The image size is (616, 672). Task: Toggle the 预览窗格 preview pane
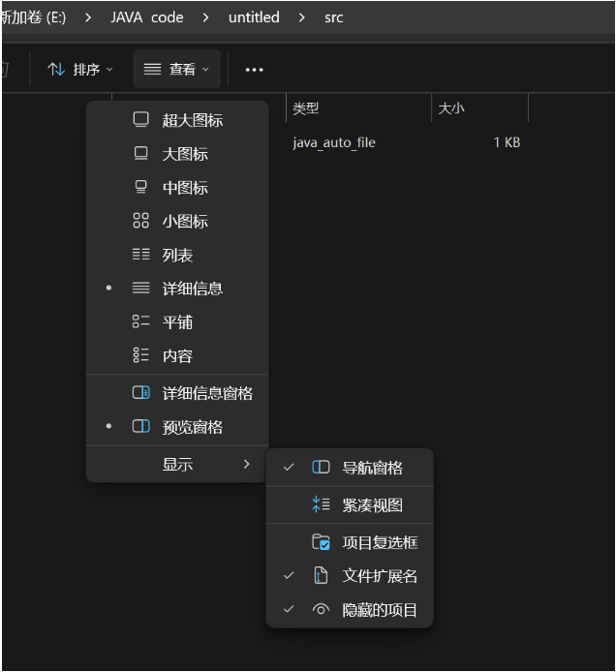point(177,427)
